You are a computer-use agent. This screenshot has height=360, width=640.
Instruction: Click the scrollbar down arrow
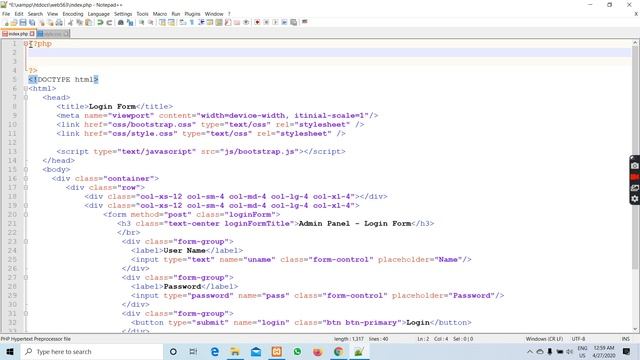[x=635, y=329]
